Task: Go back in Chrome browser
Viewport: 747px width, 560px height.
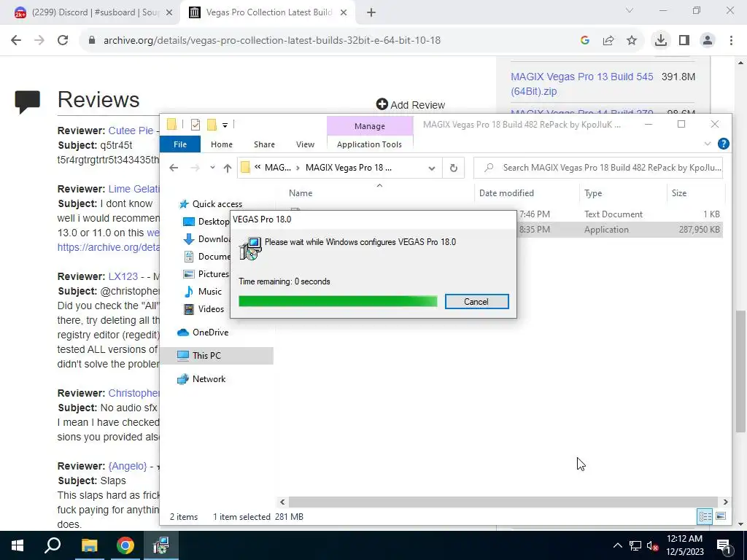Action: pos(16,41)
